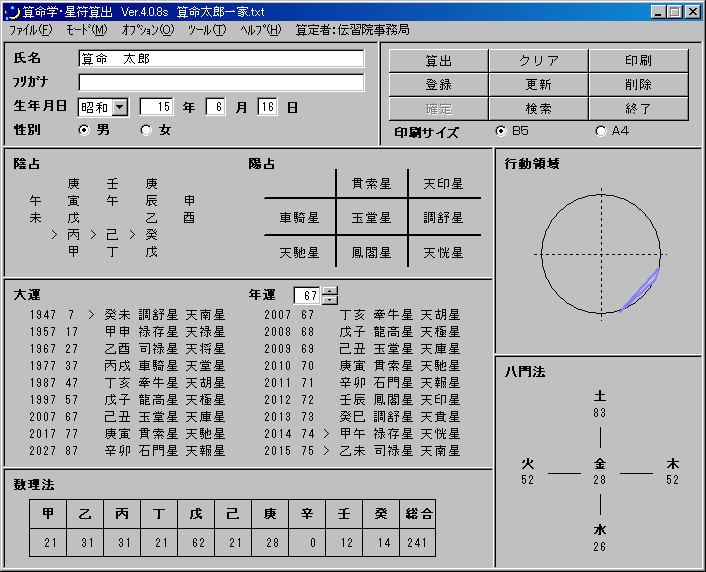
Task: Select the 2008 戊子 年運 row
Action: (362, 332)
